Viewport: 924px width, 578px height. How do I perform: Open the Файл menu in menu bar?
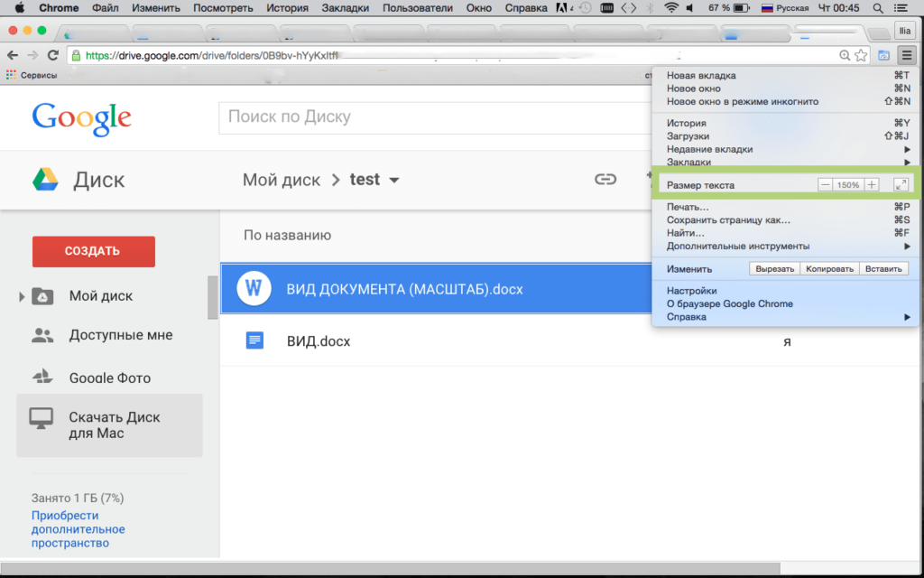click(106, 8)
